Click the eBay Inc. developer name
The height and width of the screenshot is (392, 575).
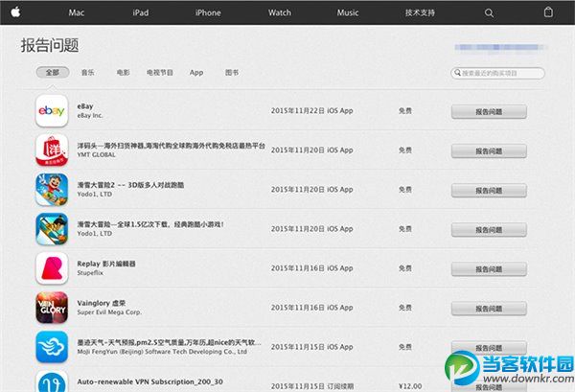coord(90,116)
